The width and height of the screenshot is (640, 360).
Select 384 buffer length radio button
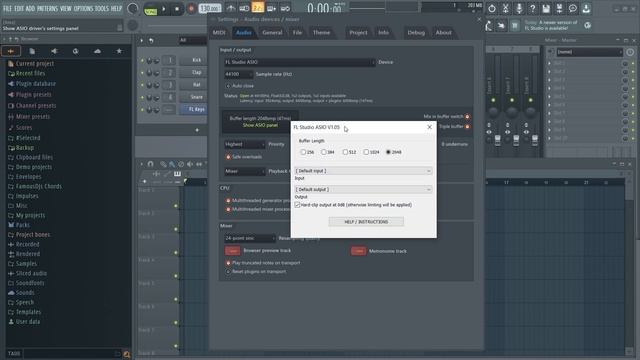(x=324, y=152)
